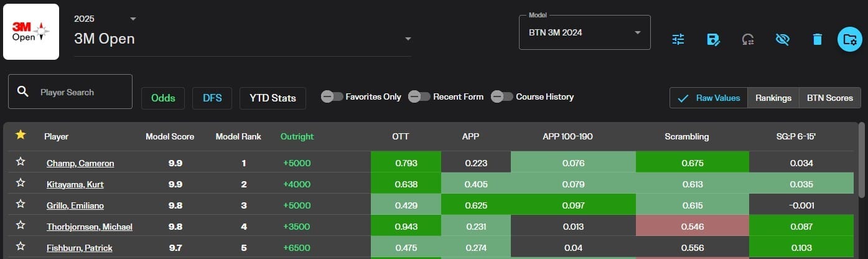
Task: Open Fishburn, Patrick player link
Action: click(x=79, y=248)
